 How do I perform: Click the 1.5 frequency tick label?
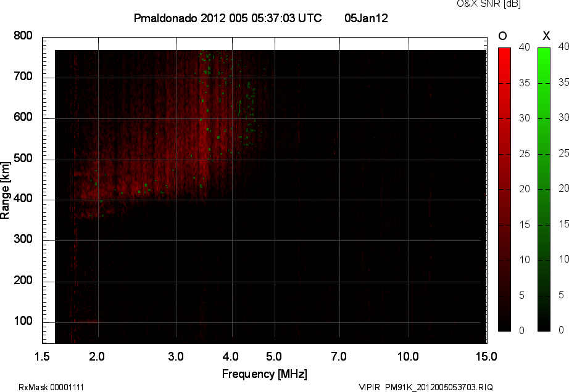click(x=42, y=356)
